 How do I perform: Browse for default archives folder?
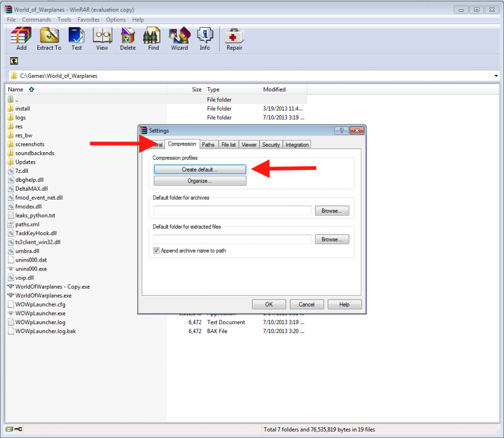tap(332, 211)
